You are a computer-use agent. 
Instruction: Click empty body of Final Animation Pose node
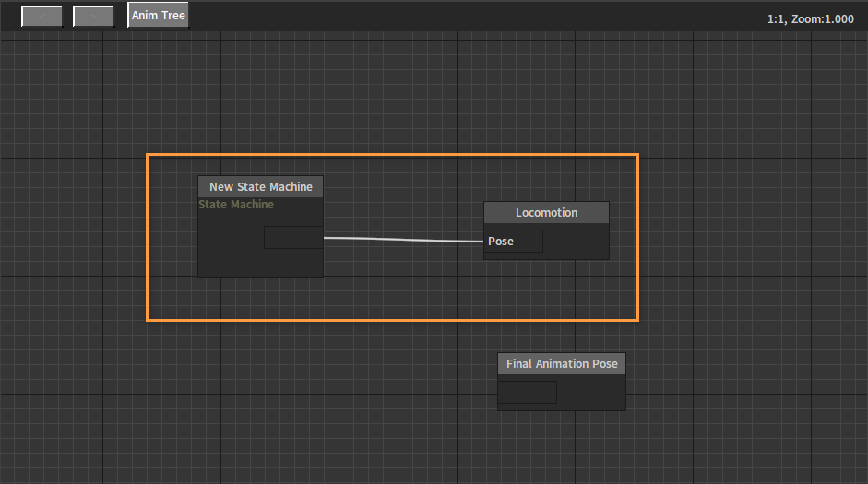590,393
